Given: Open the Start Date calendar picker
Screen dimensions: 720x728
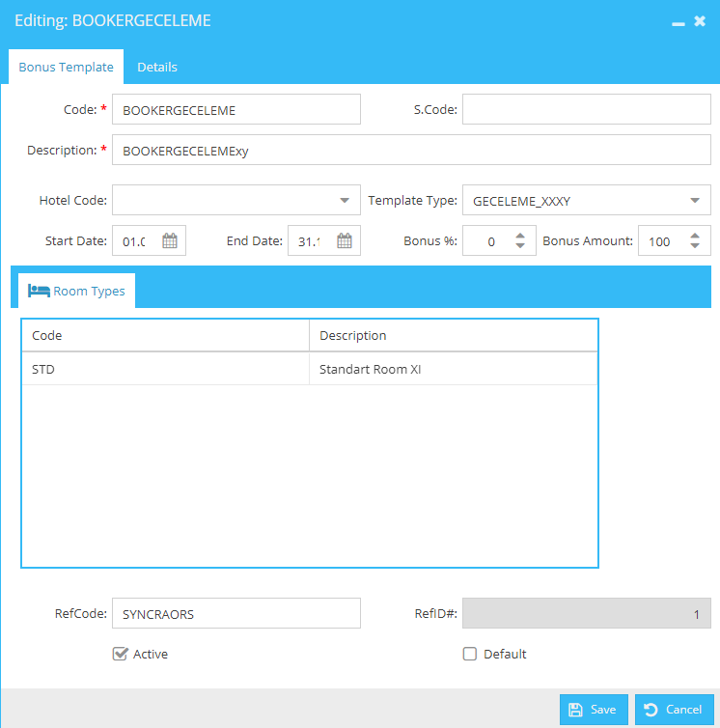Looking at the screenshot, I should click(170, 240).
